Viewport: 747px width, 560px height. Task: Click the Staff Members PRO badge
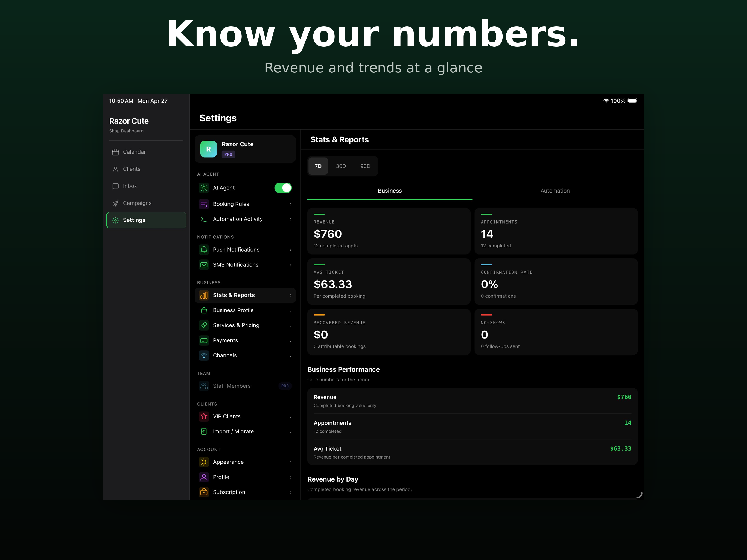285,386
